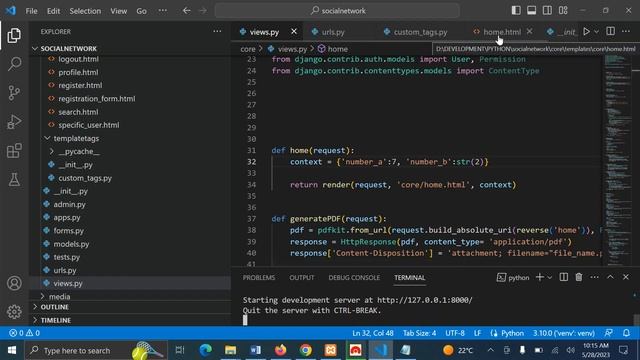
Task: Toggle the primary side bar layout icon
Action: click(516, 10)
